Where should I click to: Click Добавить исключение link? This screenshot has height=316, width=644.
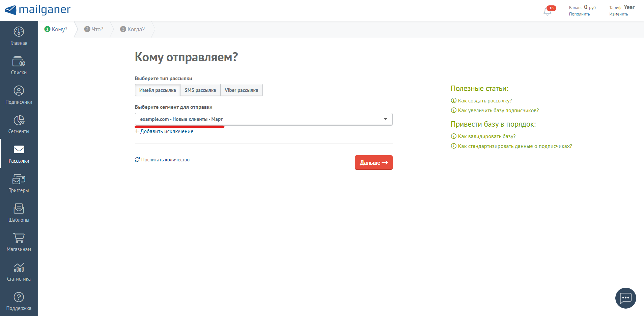tap(164, 131)
